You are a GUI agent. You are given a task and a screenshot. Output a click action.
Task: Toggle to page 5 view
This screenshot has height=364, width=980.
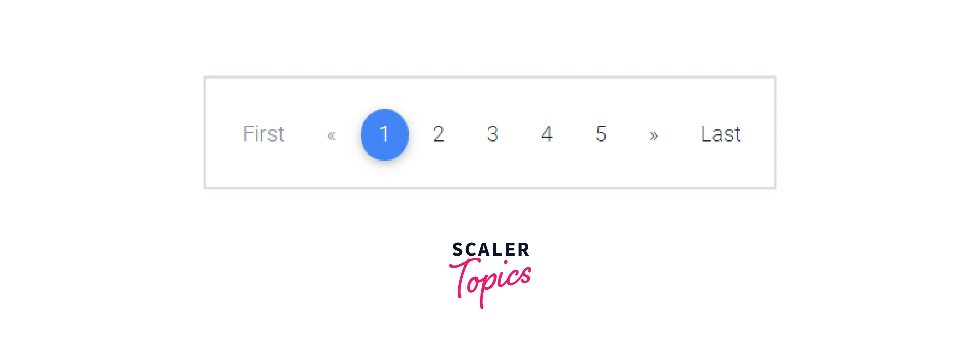click(601, 134)
